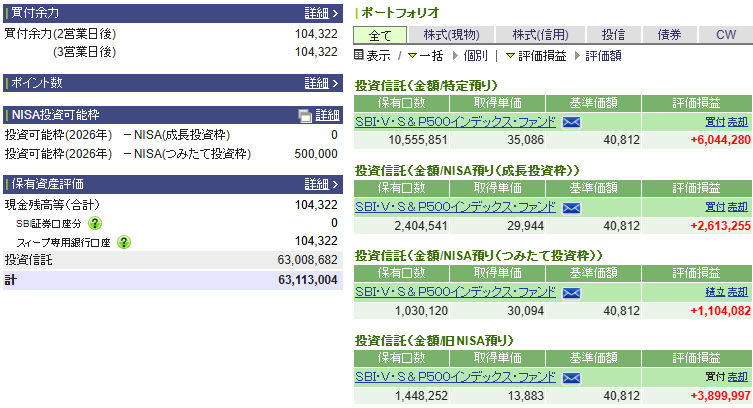Click 売却 for the 成長投資枠 fund
This screenshot has height=408, width=753.
pyautogui.click(x=738, y=207)
